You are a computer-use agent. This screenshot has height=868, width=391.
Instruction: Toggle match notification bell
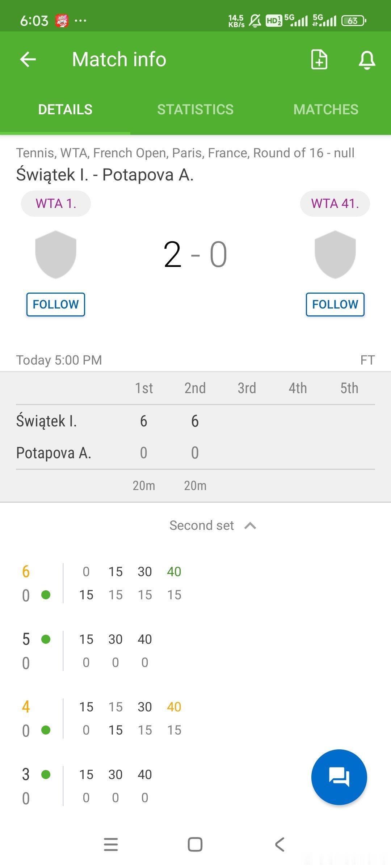click(367, 60)
